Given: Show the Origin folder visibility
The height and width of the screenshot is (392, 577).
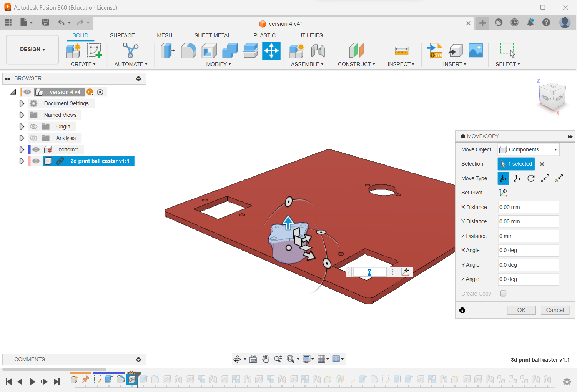Looking at the screenshot, I should (x=34, y=126).
